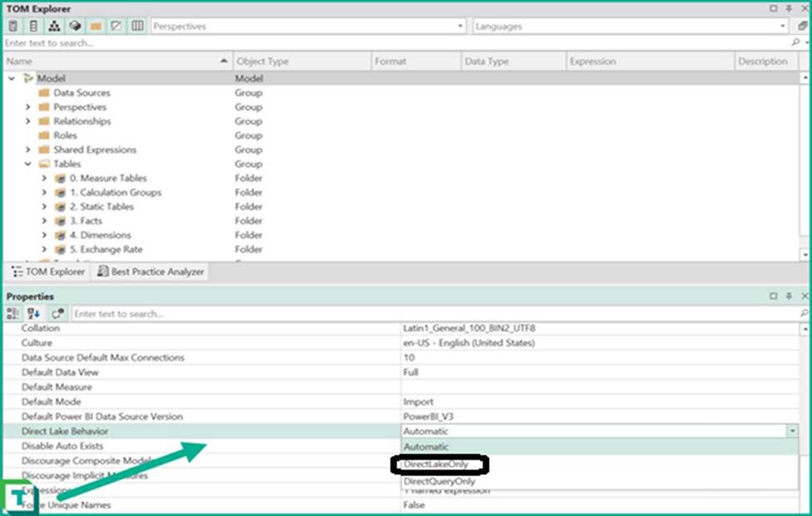This screenshot has width=812, height=516.
Task: Click the Direct Lake Behavior dropdown arrow
Action: coord(792,431)
